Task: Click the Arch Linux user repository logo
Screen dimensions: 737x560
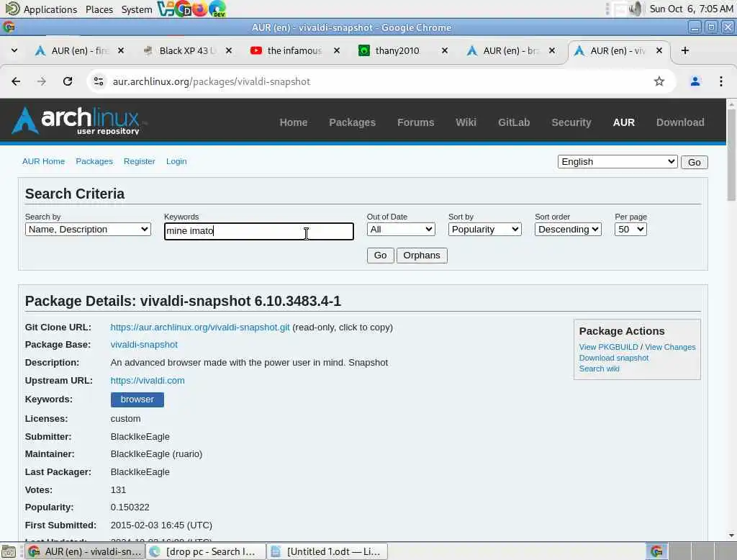Action: 78,121
